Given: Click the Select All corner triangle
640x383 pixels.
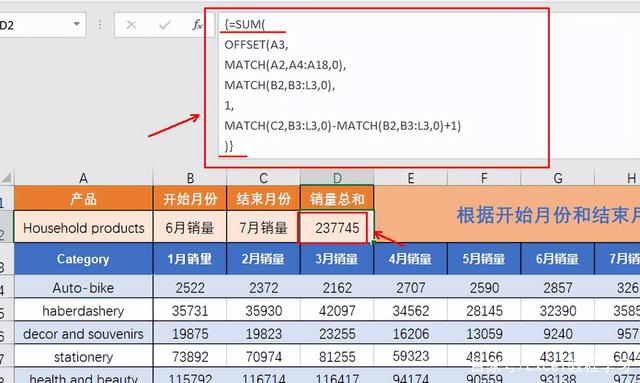Looking at the screenshot, I should [7, 178].
